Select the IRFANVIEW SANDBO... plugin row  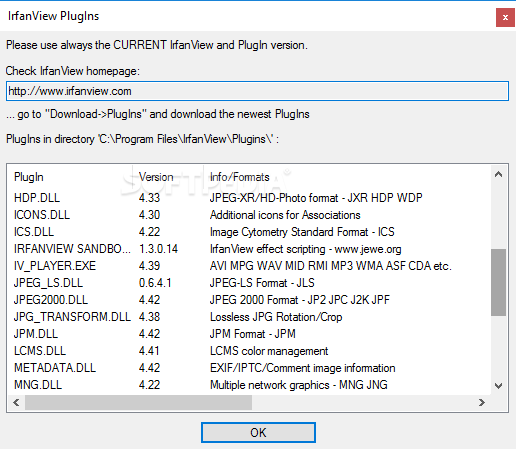pos(249,249)
